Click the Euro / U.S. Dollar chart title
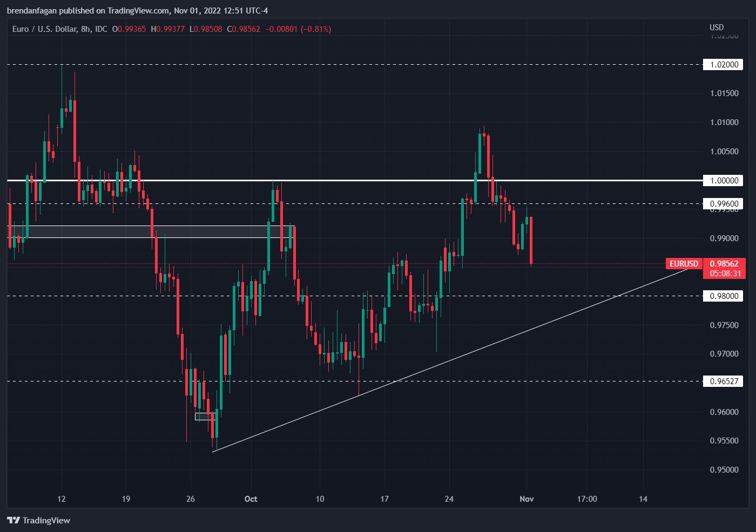The width and height of the screenshot is (756, 532). click(60, 29)
